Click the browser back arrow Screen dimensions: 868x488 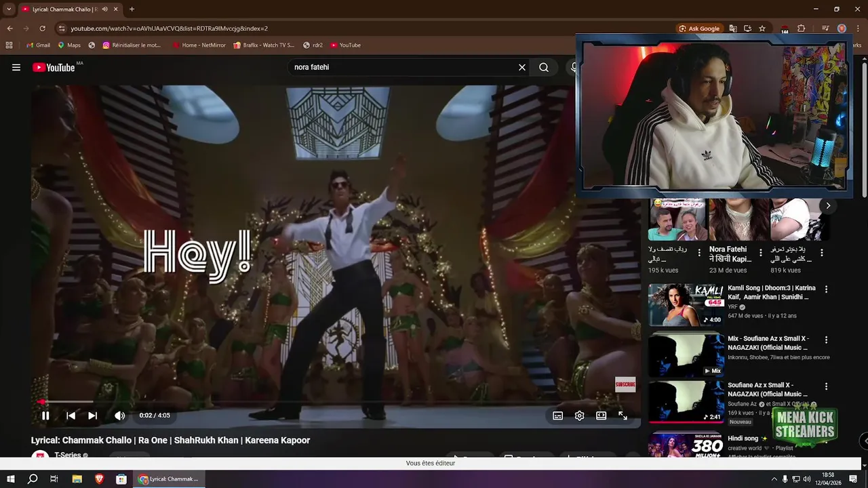pyautogui.click(x=9, y=28)
